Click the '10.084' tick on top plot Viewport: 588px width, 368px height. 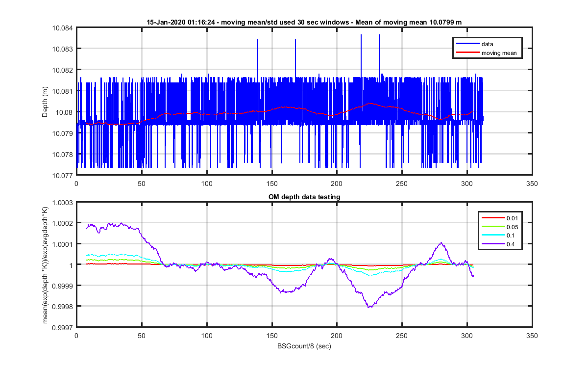[62, 28]
